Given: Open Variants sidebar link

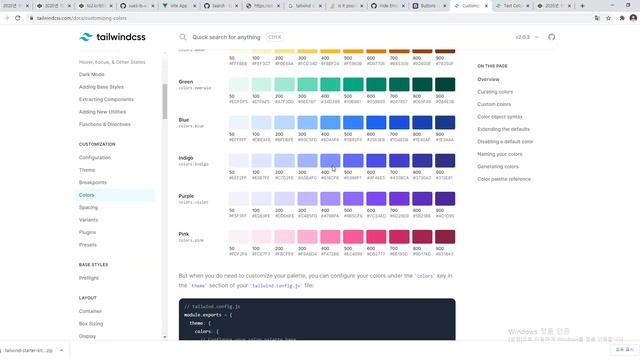Looking at the screenshot, I should [88, 220].
